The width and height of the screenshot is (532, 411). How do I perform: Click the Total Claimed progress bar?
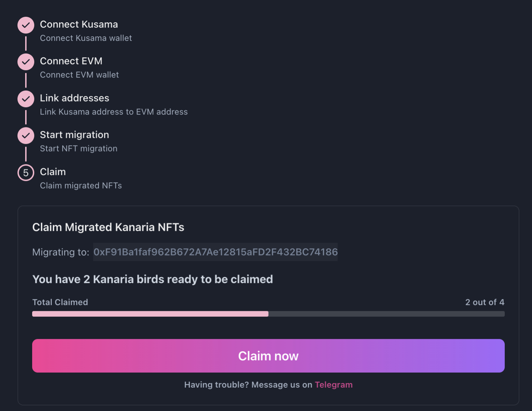[268, 314]
